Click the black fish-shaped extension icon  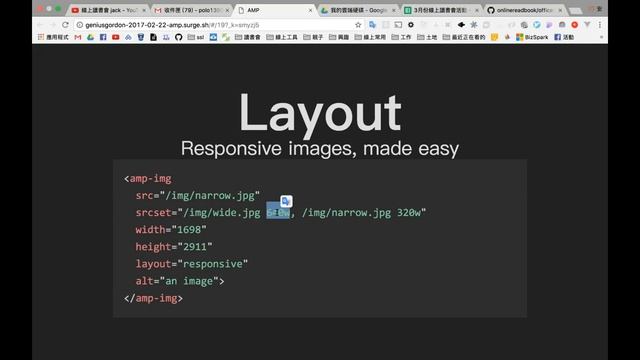point(461,25)
